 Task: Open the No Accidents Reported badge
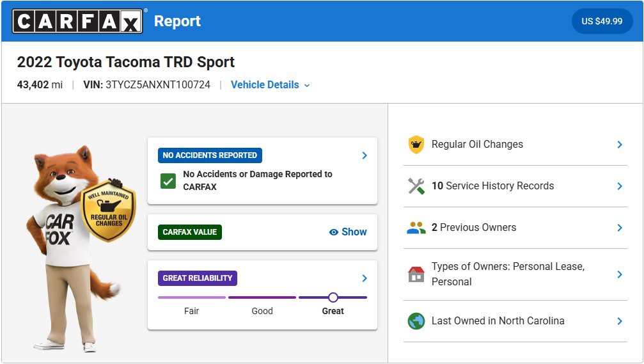(210, 155)
